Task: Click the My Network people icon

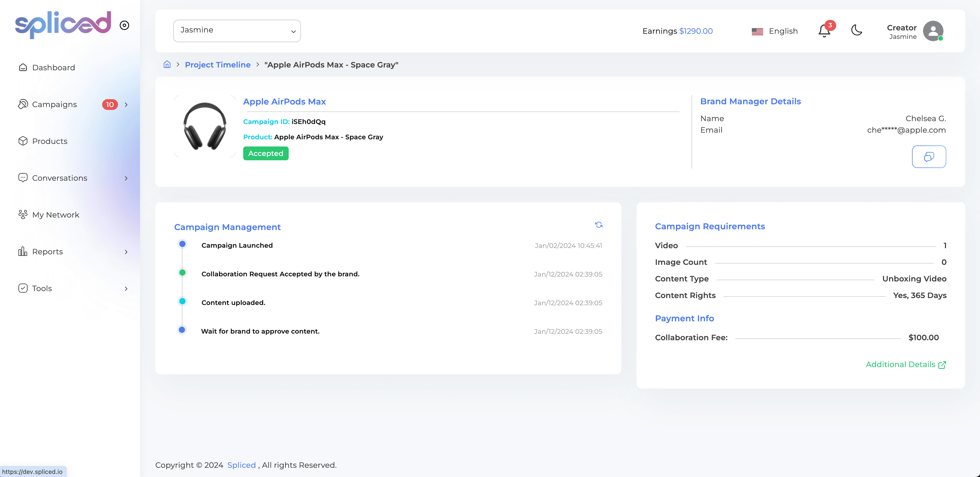Action: coord(23,214)
